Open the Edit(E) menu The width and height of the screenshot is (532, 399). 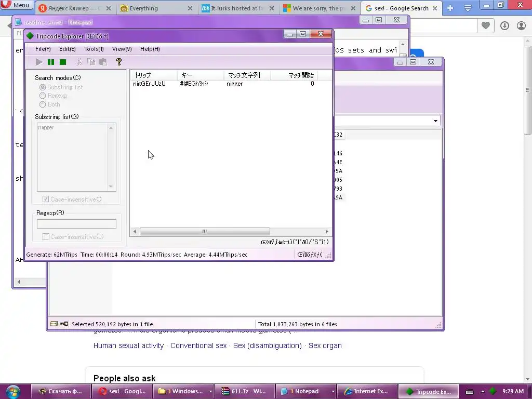click(x=67, y=49)
